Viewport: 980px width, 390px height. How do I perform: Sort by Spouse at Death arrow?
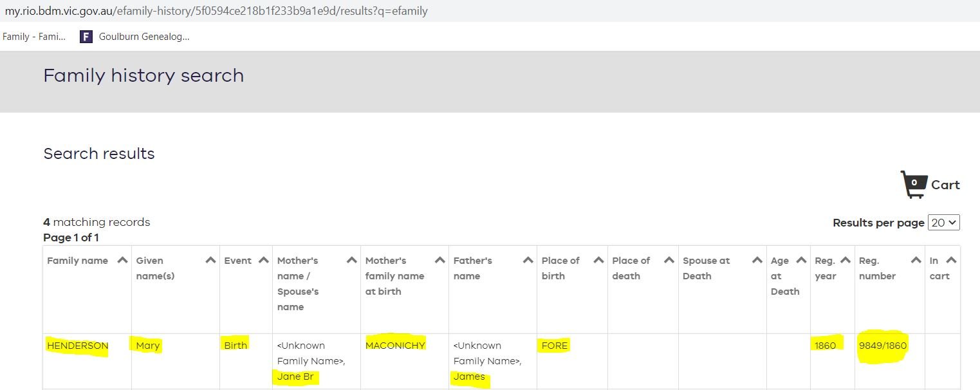pyautogui.click(x=757, y=261)
